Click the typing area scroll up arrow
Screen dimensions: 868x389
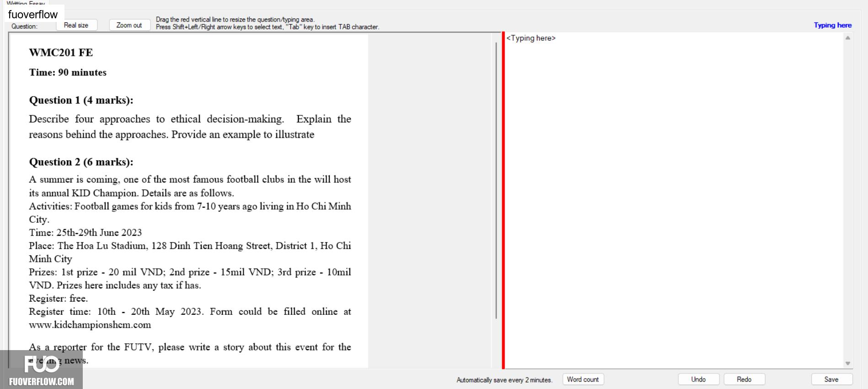coord(848,38)
